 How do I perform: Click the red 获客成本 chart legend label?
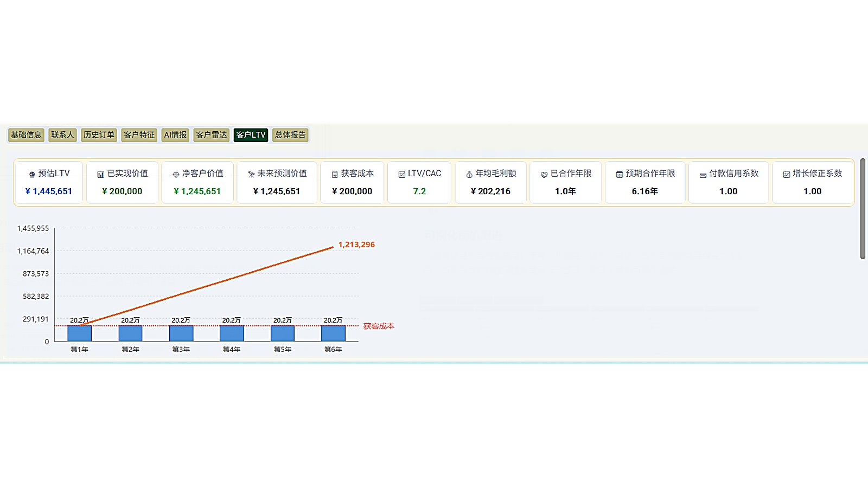coord(379,326)
